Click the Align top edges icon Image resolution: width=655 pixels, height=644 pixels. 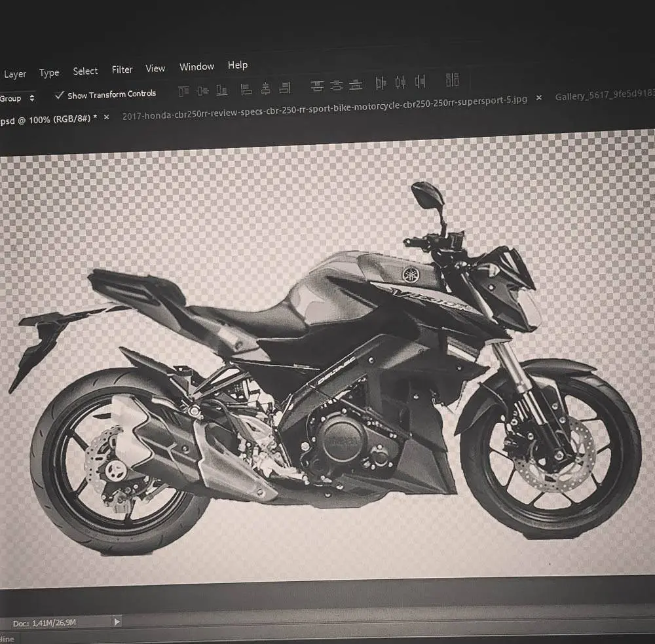(x=183, y=90)
